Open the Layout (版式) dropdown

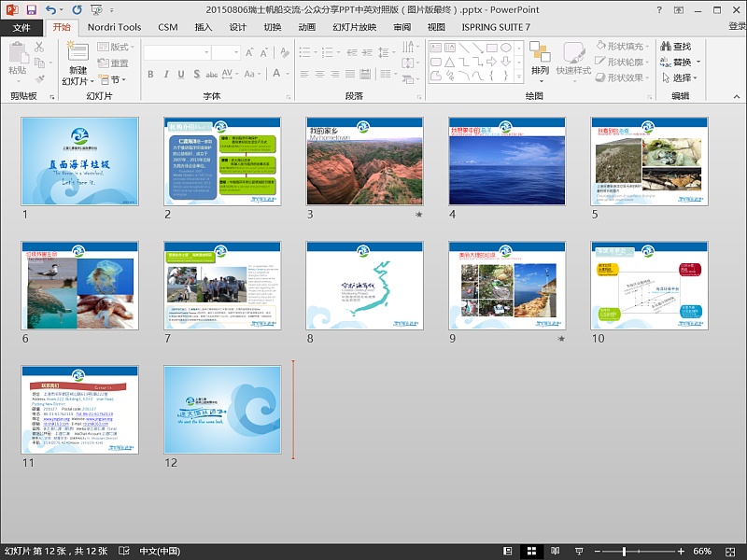116,47
